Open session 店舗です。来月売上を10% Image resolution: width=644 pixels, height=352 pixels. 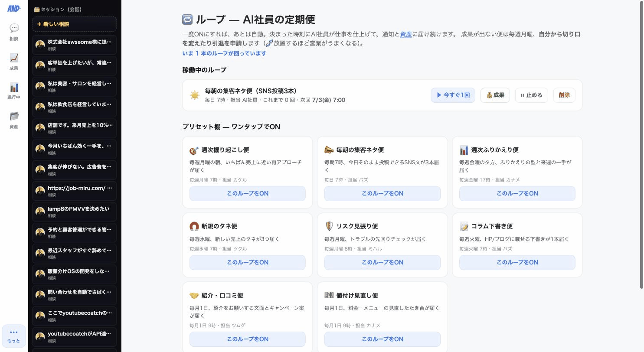tap(74, 128)
